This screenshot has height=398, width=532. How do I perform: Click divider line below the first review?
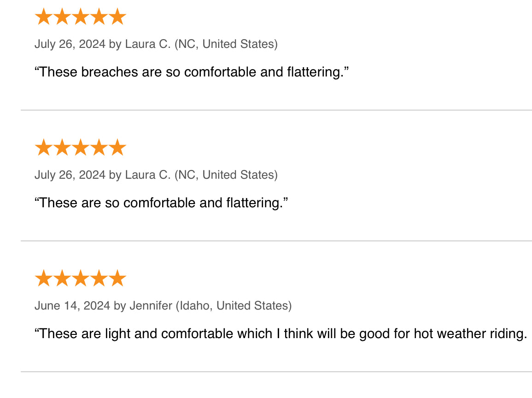pyautogui.click(x=276, y=110)
